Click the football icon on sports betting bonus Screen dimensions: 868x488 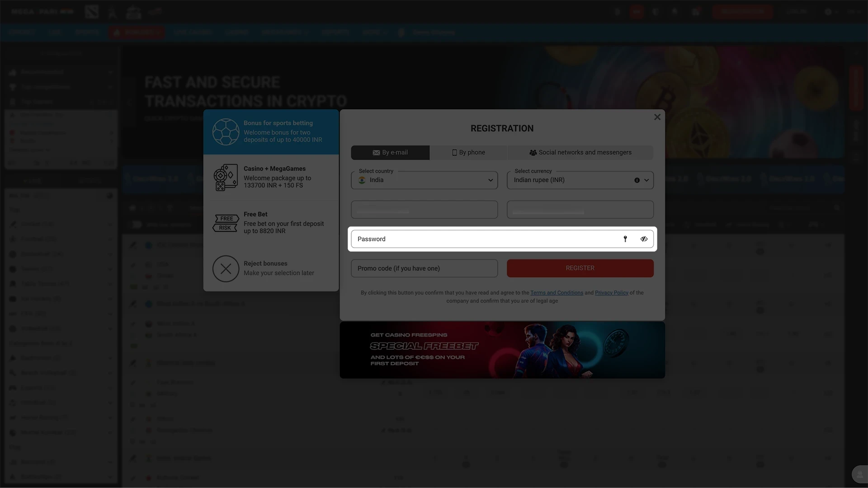click(x=226, y=131)
